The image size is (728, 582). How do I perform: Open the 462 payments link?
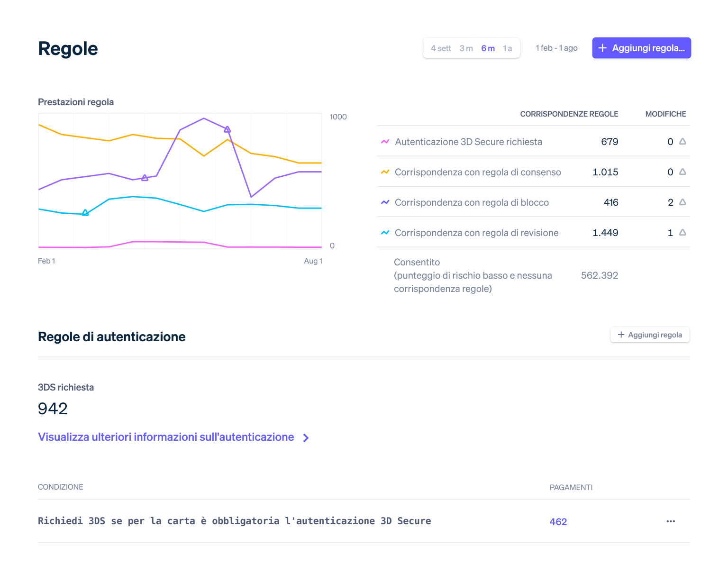[558, 522]
